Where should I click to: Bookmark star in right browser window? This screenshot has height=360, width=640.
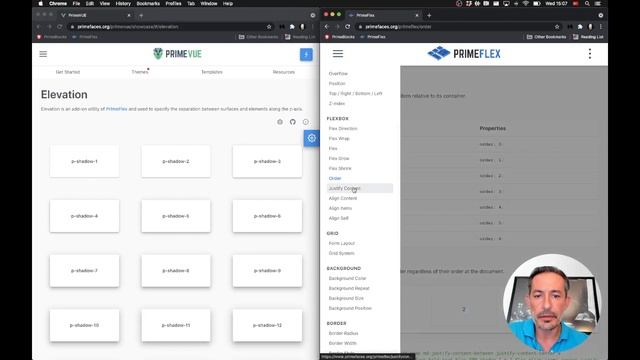click(x=557, y=27)
